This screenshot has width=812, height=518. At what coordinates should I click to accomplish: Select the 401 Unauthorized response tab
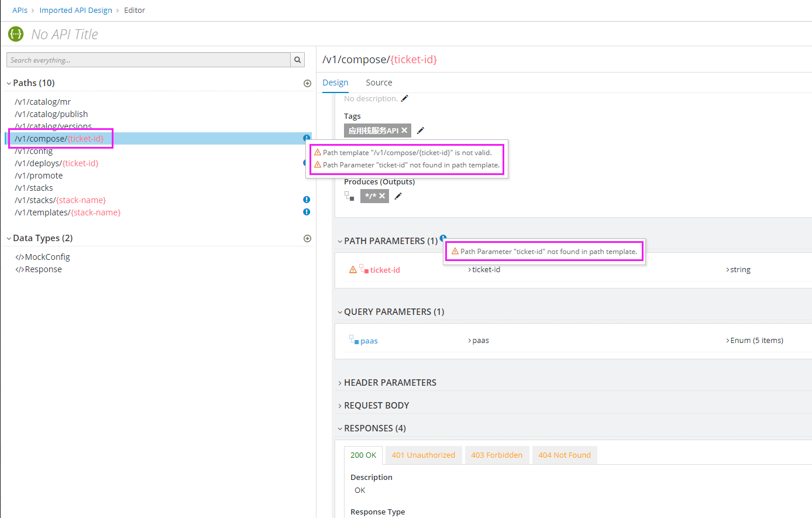pyautogui.click(x=424, y=455)
